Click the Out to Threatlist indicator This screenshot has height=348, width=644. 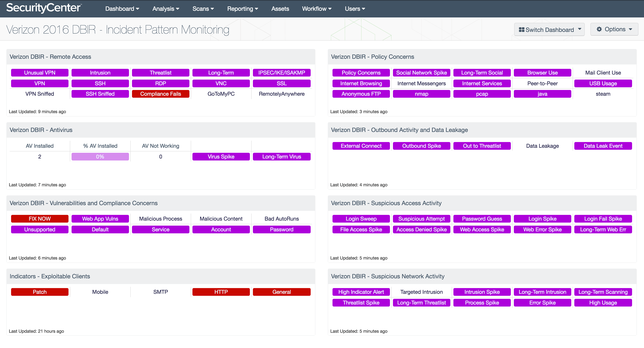(482, 146)
